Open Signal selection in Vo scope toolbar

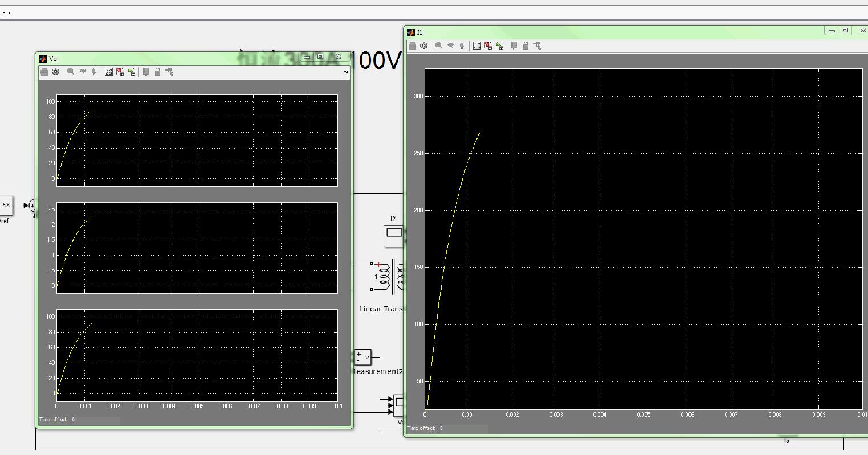point(169,72)
